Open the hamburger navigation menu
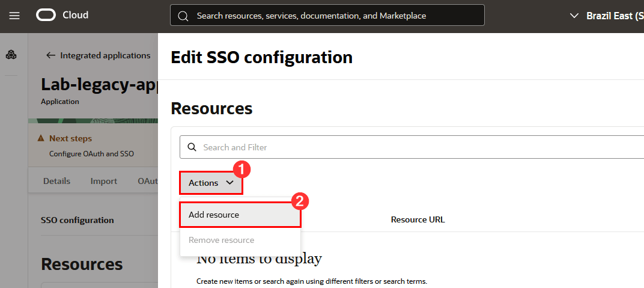The height and width of the screenshot is (288, 644). 14,15
